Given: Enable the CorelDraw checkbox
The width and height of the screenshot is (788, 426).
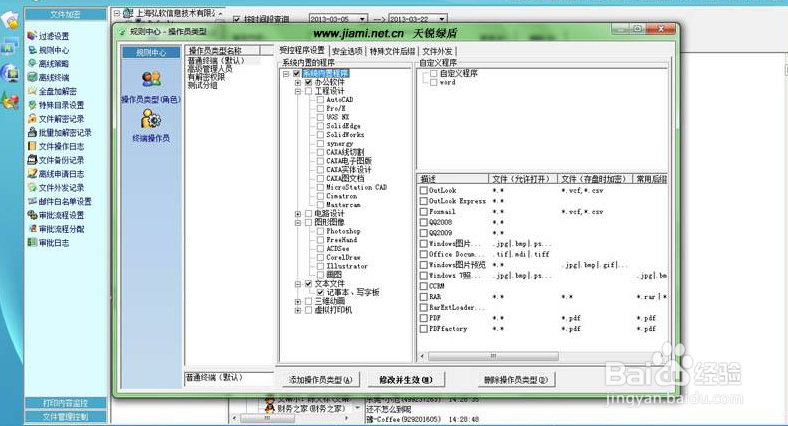Looking at the screenshot, I should click(320, 257).
